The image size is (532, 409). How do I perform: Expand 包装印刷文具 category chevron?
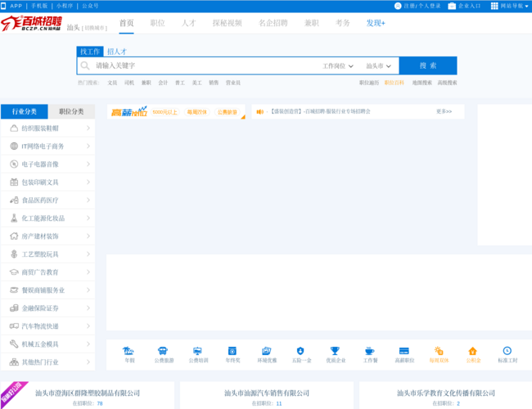coord(88,182)
